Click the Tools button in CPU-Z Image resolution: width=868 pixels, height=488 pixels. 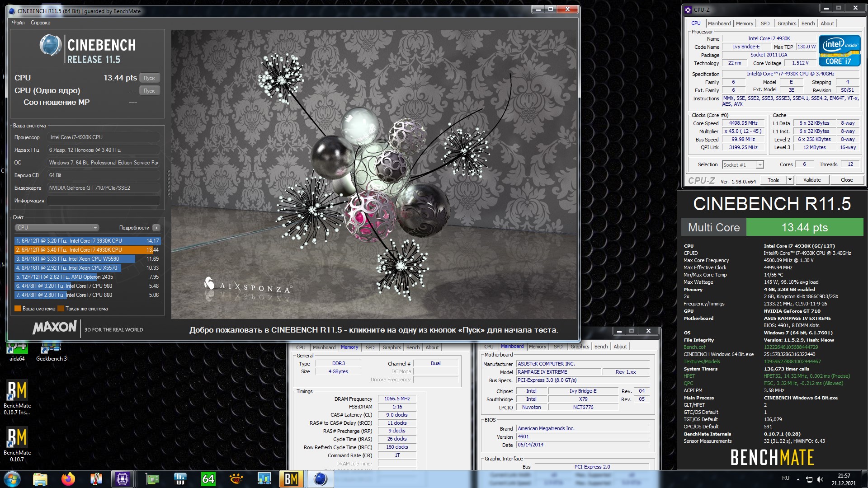(x=774, y=180)
